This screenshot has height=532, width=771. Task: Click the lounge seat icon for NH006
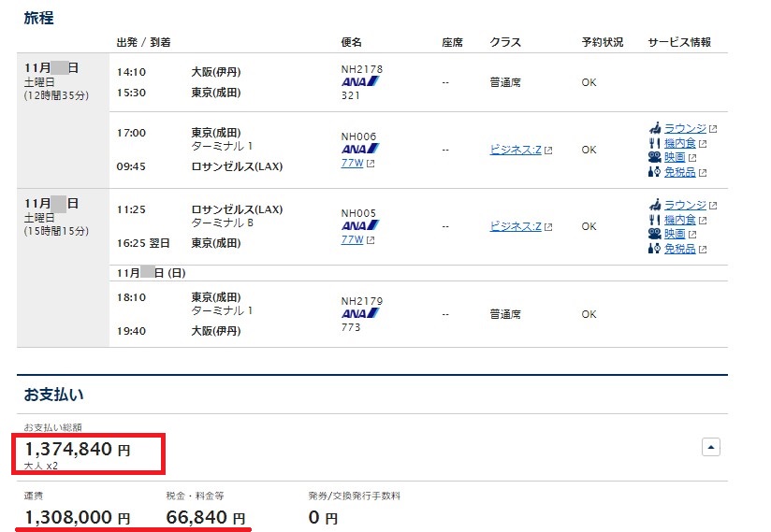pyautogui.click(x=654, y=129)
